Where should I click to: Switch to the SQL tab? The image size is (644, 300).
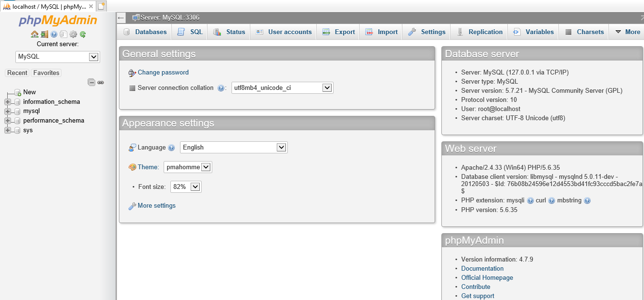tap(190, 32)
